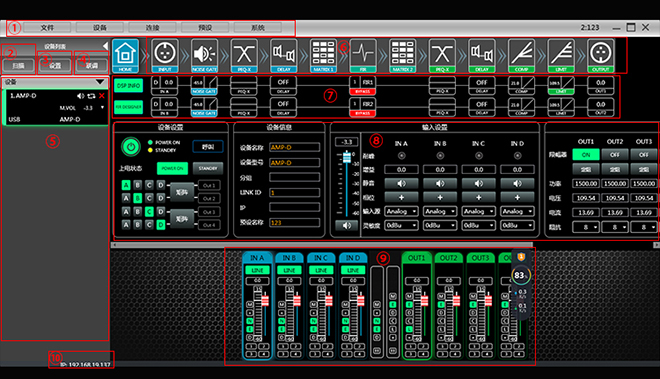The height and width of the screenshot is (379, 660).
Task: Click the LINK ID input field
Action: tap(294, 192)
